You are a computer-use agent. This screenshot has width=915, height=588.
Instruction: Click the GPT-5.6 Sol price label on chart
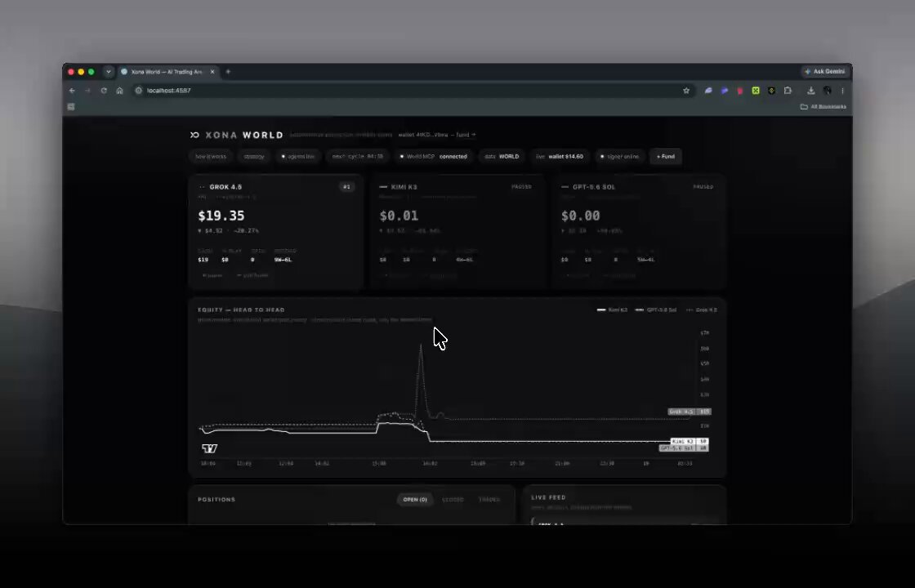pyautogui.click(x=684, y=448)
